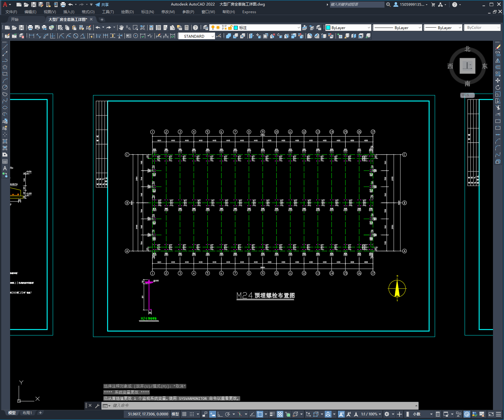Toggle lineweight display in status bar

coord(272,414)
